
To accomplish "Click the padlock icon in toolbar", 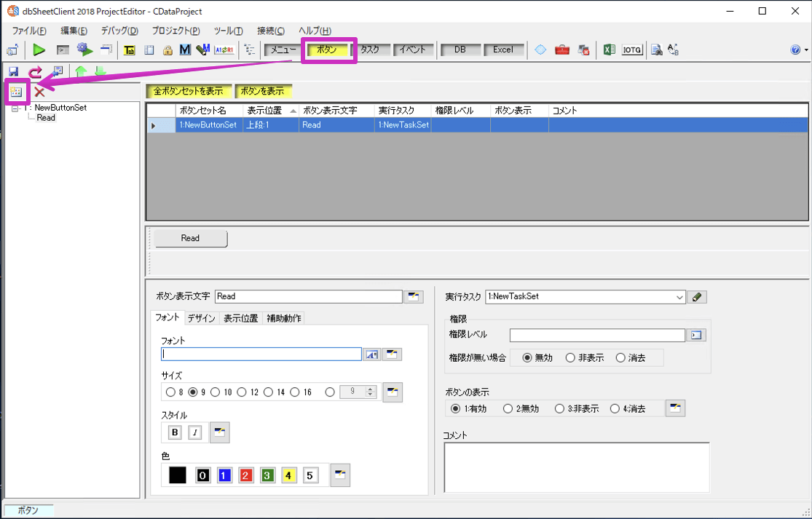I will point(167,50).
